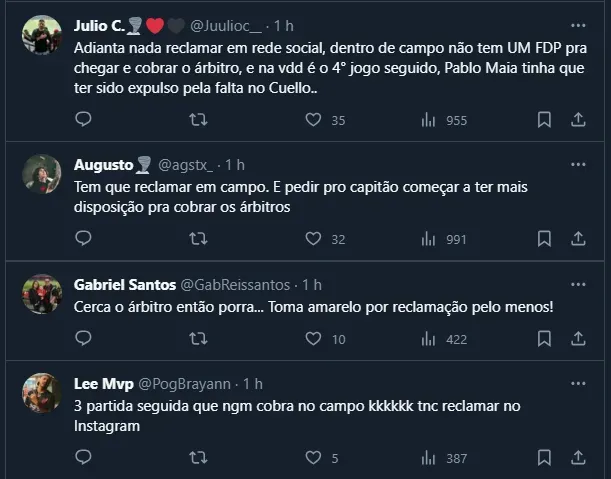Like Julio C.'s tweet with 35 likes
This screenshot has width=611, height=479.
(314, 120)
